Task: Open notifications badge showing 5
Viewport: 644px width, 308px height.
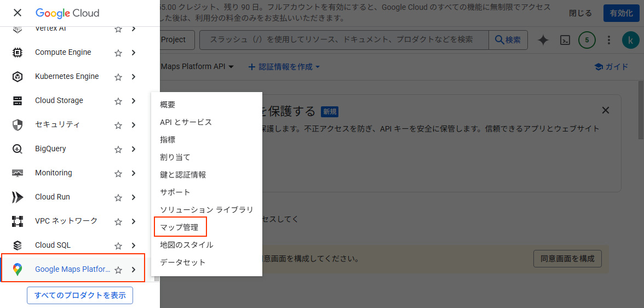Action: click(587, 40)
